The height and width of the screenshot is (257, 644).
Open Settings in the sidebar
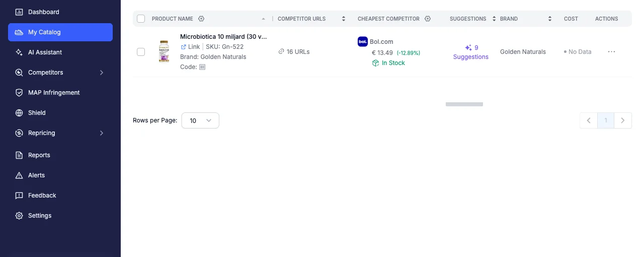coord(60,215)
